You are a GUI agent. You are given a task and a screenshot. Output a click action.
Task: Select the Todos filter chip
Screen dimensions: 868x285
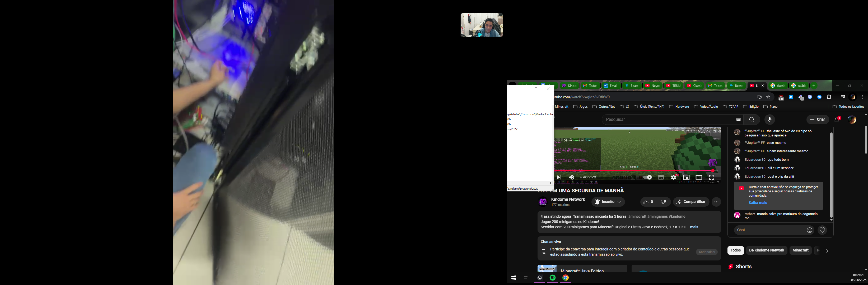(736, 250)
